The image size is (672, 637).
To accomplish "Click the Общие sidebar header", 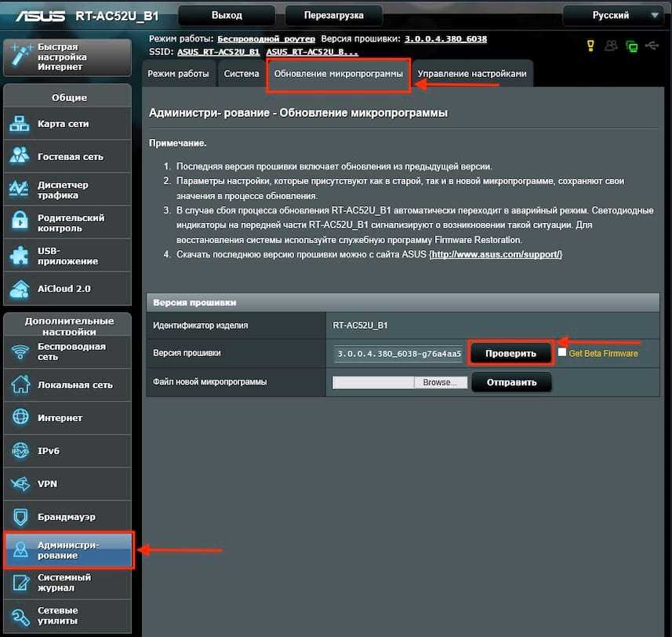I will coord(69,98).
